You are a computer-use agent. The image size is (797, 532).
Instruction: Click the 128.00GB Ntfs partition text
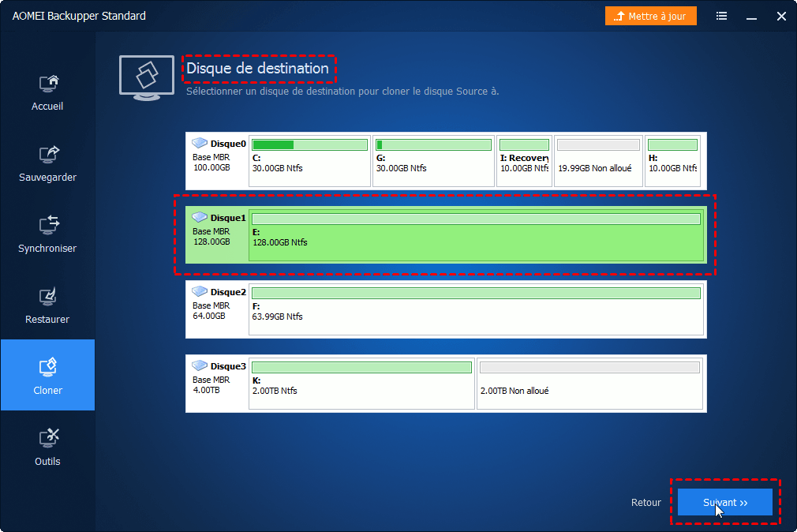(280, 242)
